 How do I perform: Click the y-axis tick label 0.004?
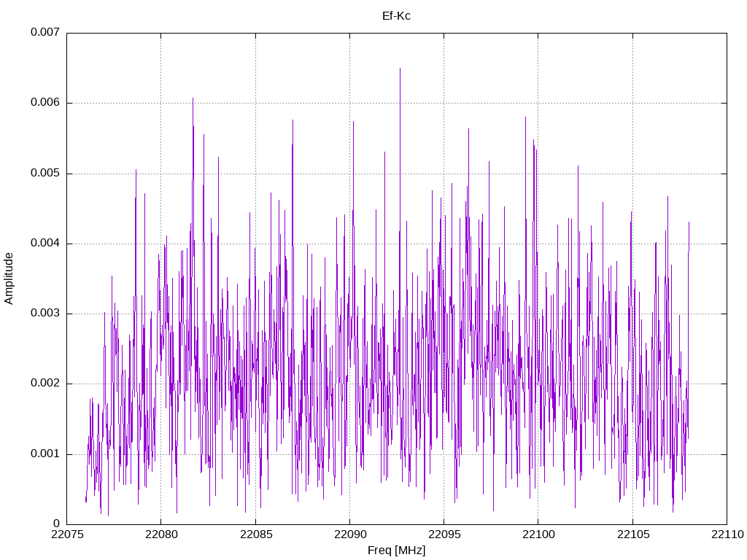(x=45, y=243)
